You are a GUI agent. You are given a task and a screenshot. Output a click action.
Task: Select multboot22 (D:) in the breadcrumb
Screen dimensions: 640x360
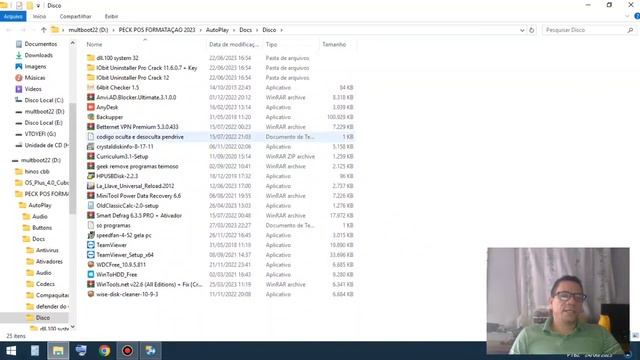[88, 30]
